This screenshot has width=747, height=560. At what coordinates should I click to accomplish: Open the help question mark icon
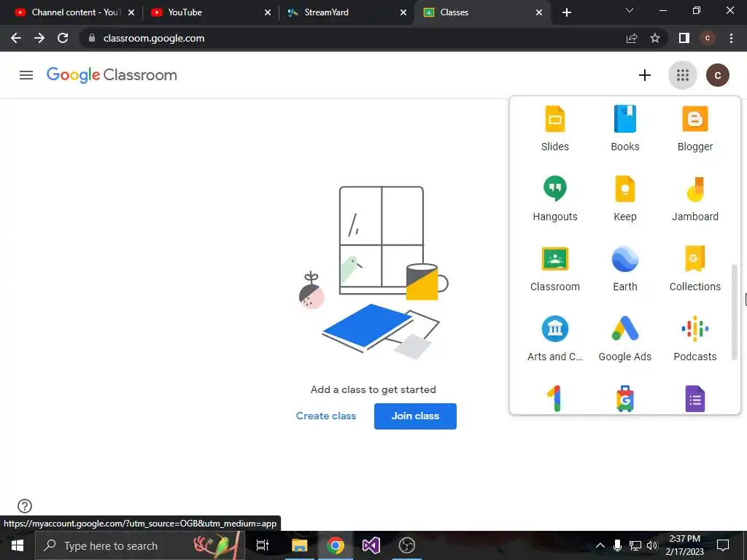25,506
